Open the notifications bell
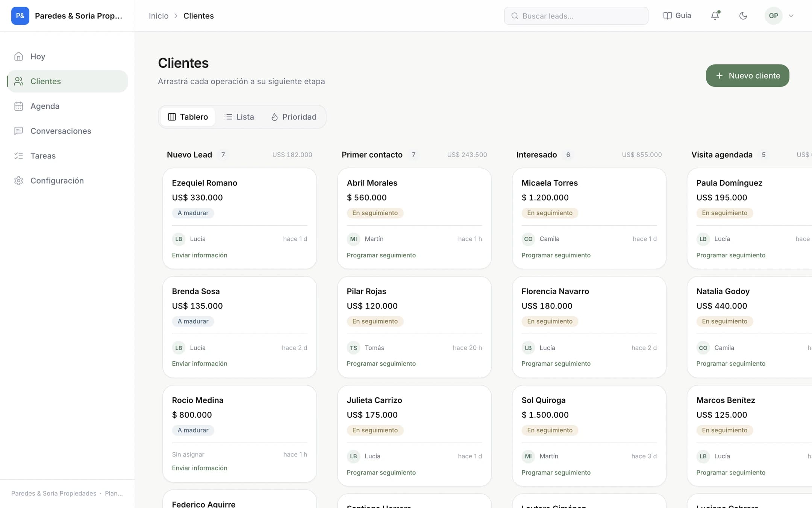 (x=715, y=16)
